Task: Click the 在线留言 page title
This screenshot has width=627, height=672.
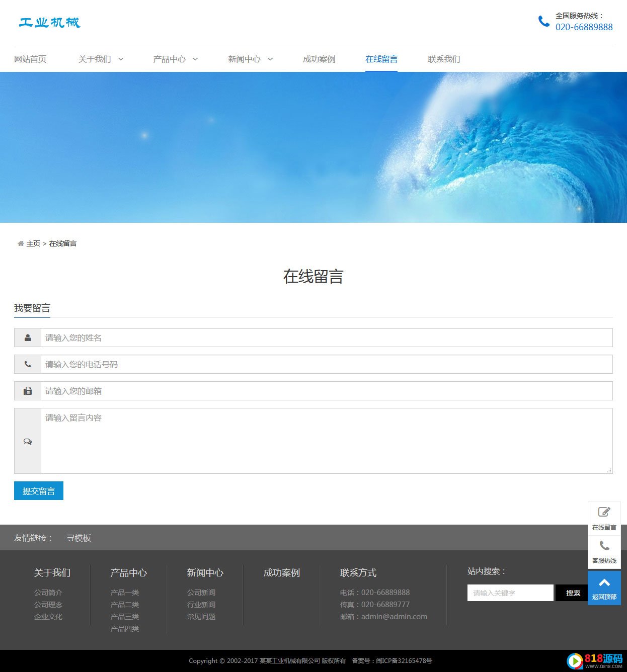Action: point(313,277)
